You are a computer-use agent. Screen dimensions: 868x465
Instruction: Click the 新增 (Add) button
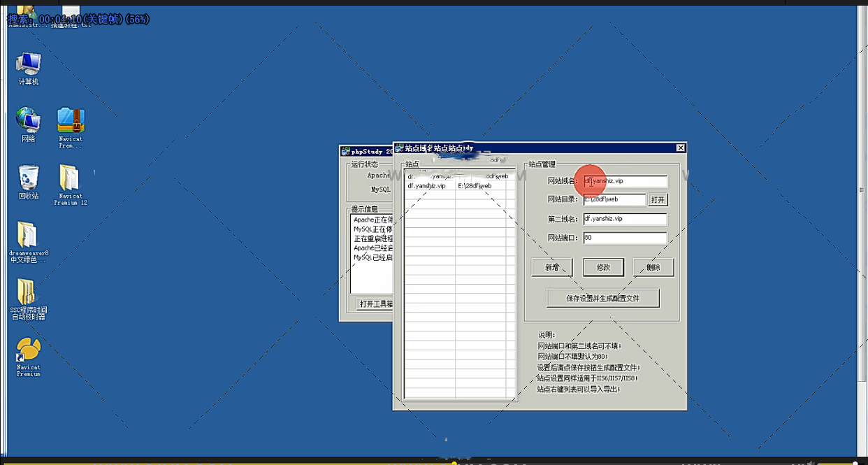pos(552,267)
